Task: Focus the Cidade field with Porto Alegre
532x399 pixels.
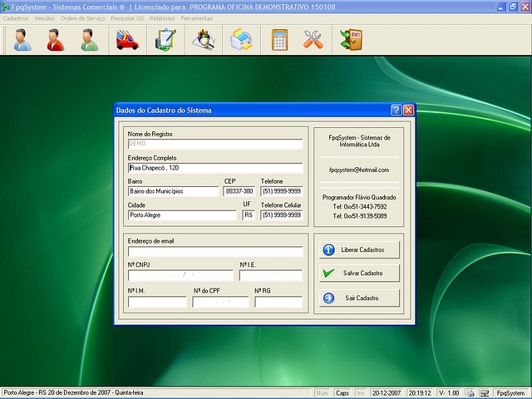Action: pyautogui.click(x=182, y=215)
